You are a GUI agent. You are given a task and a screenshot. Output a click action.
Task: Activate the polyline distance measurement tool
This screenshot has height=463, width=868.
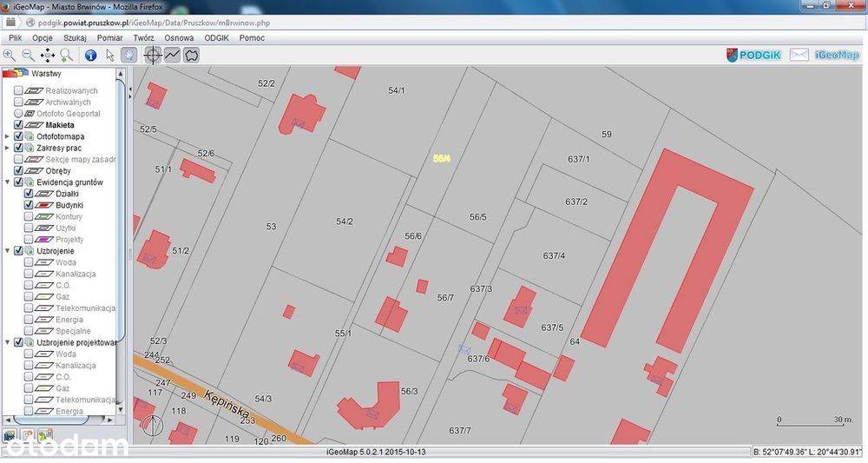172,55
